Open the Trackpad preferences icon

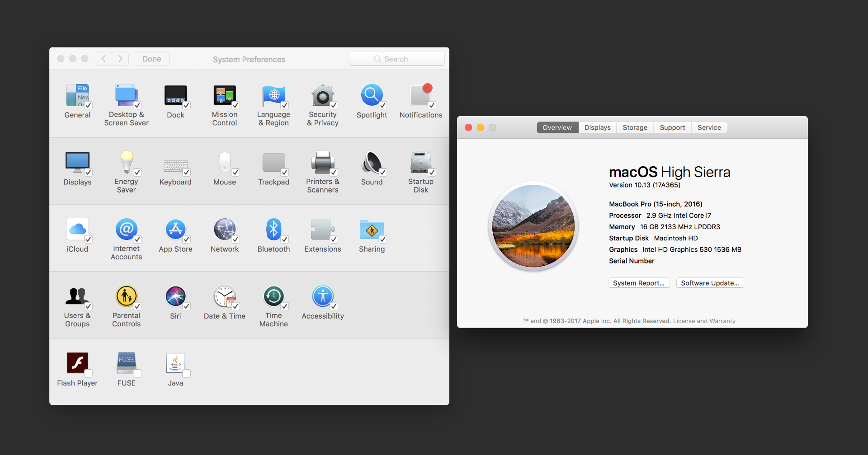click(x=274, y=163)
